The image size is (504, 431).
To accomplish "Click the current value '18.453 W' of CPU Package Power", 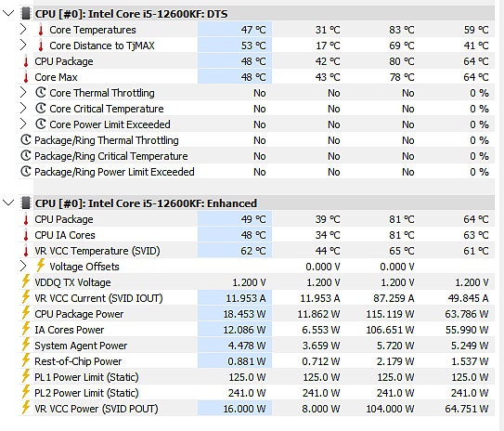I will 245,314.
